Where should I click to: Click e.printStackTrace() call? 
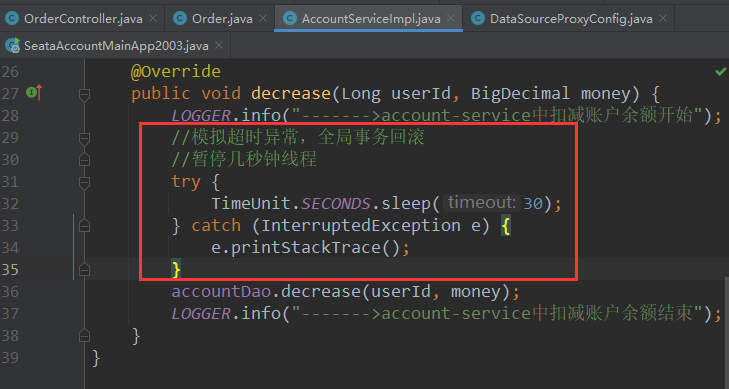click(305, 247)
